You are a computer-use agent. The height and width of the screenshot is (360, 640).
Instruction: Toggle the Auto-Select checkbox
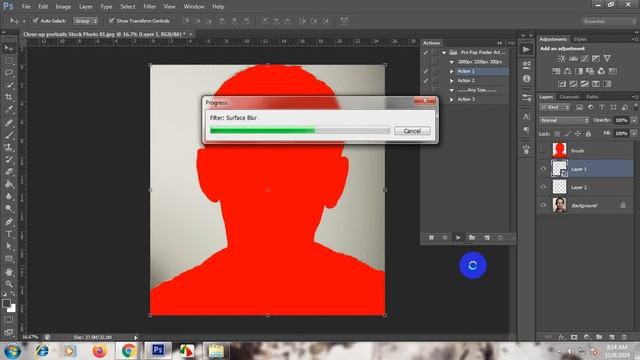pos(36,20)
